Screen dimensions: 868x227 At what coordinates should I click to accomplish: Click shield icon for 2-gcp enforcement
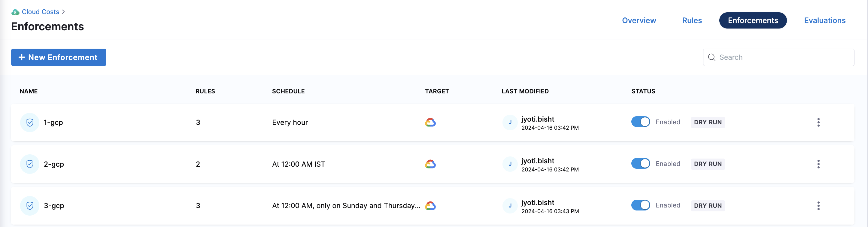point(30,164)
